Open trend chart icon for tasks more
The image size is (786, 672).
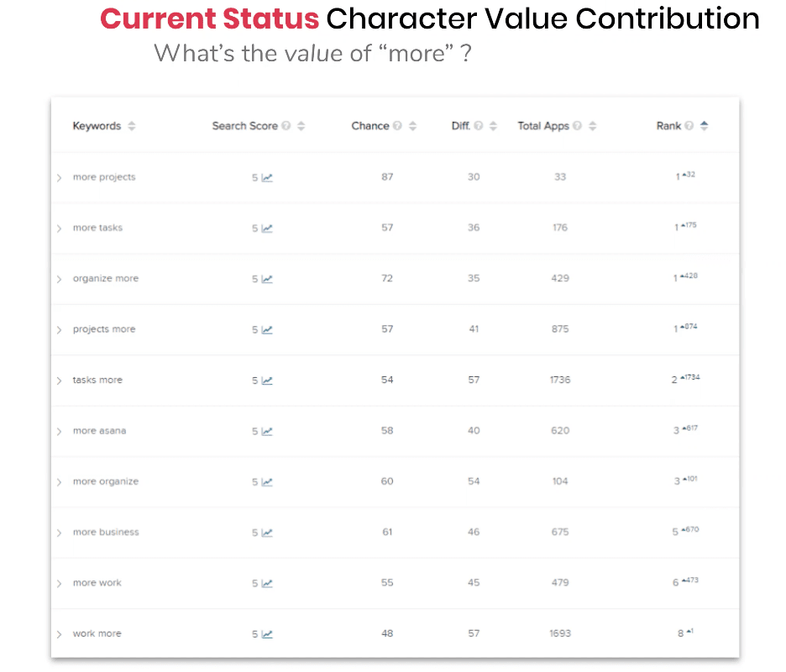point(267,381)
